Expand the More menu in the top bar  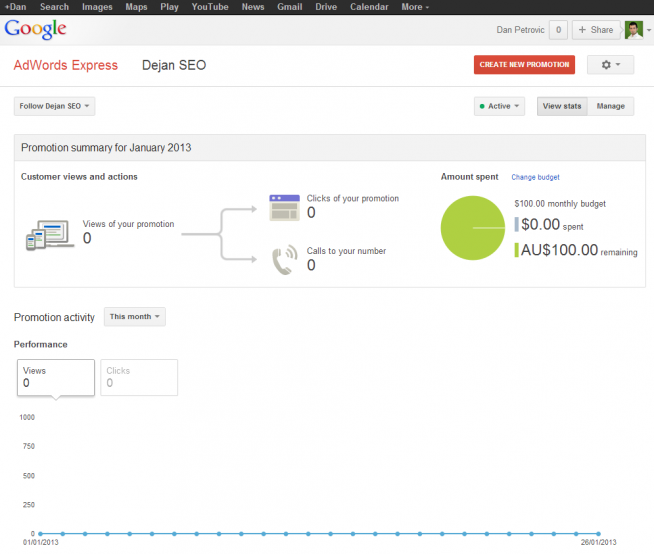(x=415, y=7)
